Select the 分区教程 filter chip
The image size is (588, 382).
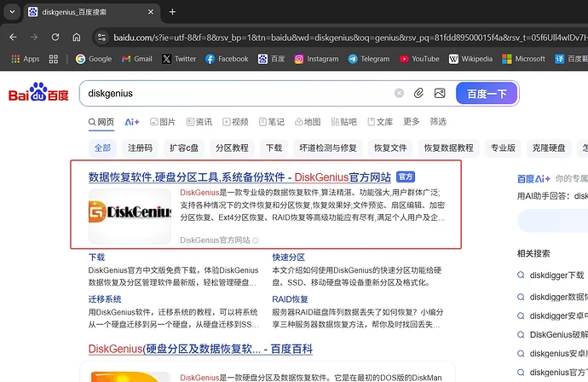[x=232, y=148]
